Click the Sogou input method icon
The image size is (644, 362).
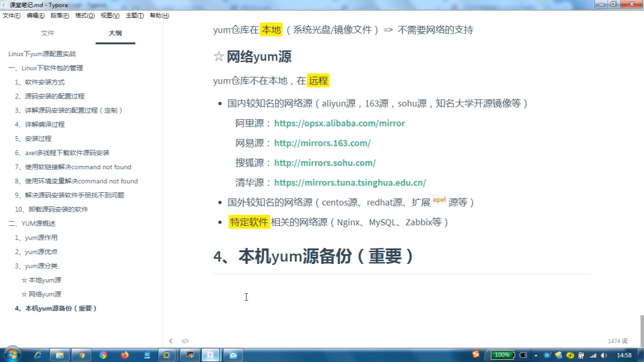pos(476,354)
